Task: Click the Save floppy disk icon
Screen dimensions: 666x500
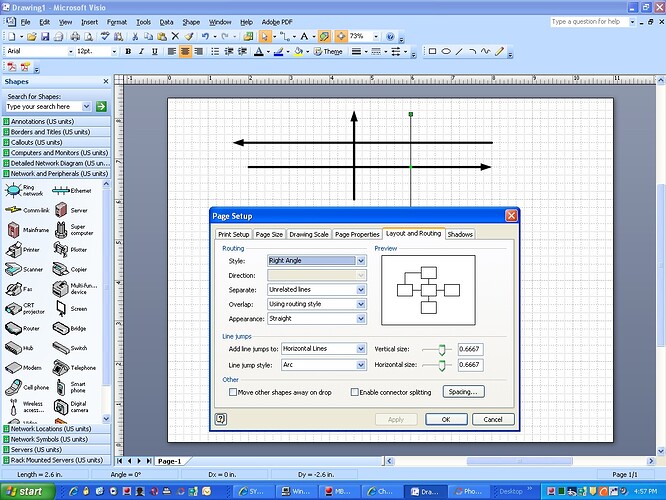Action: 45,37
